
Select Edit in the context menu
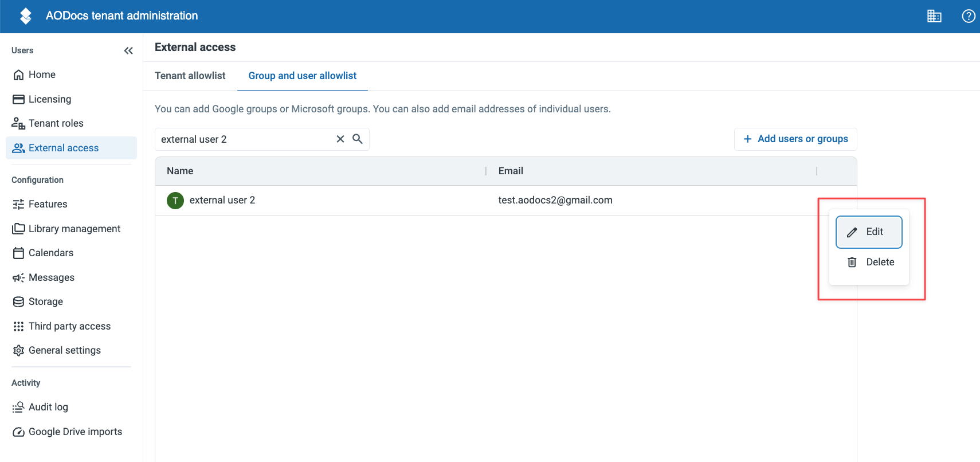click(869, 232)
